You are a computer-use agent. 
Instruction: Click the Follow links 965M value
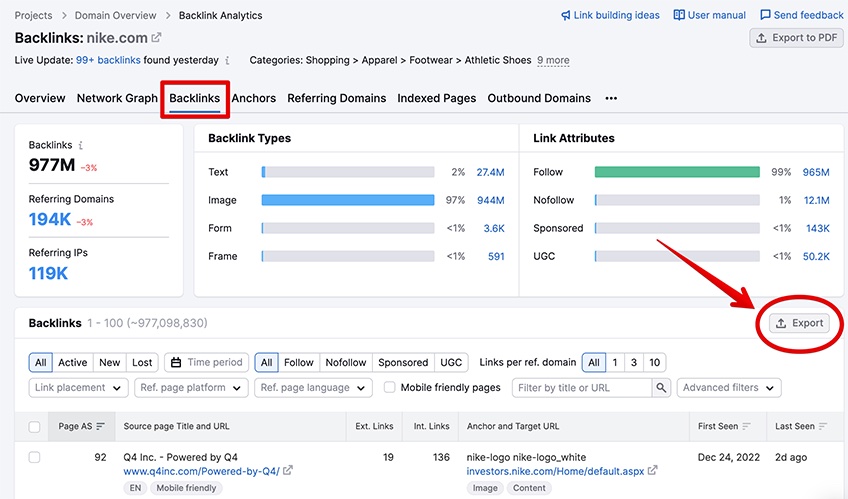(x=816, y=172)
